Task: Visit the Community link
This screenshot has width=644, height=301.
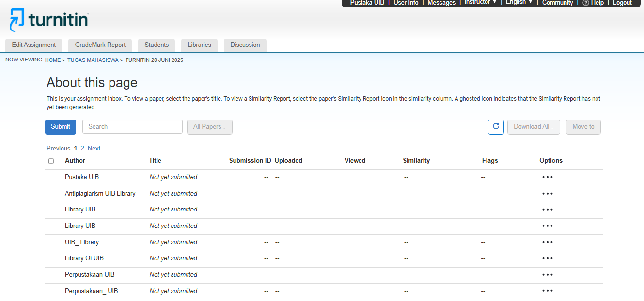Action: 558,3
